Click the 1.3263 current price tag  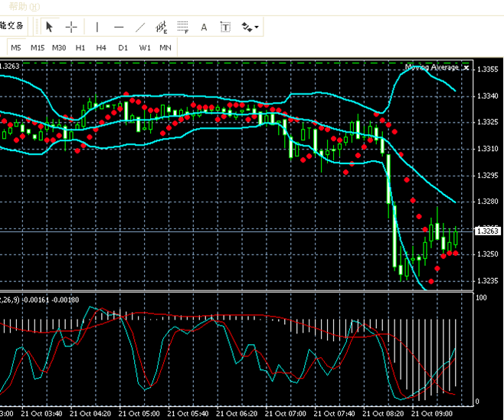[x=488, y=231]
